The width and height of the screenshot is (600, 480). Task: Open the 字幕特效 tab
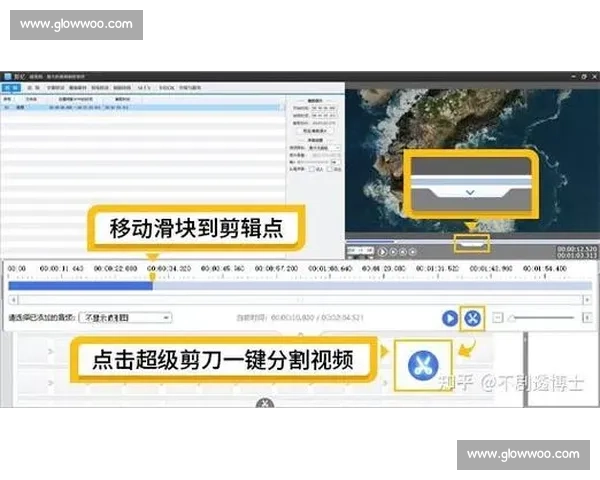coord(55,88)
